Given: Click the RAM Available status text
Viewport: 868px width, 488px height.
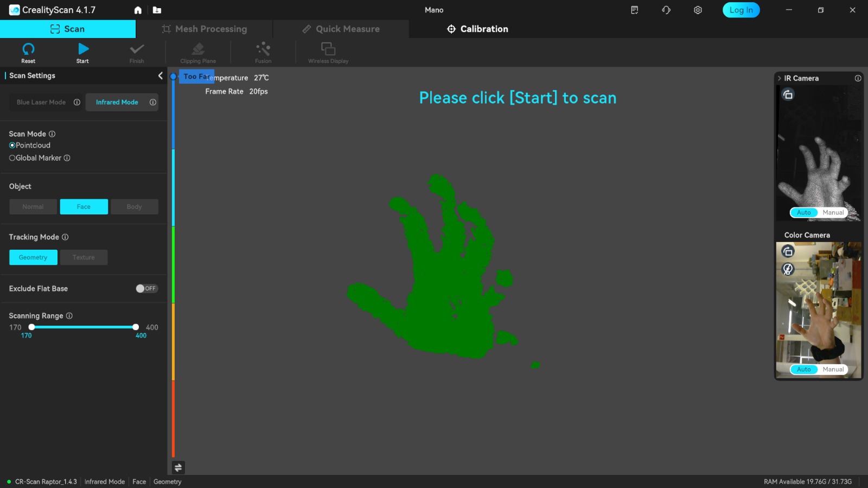Looking at the screenshot, I should tap(808, 481).
